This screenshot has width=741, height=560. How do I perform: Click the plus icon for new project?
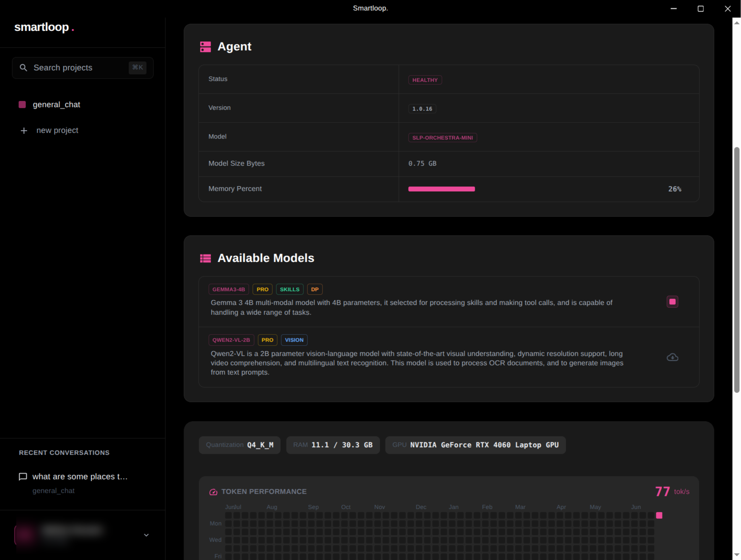coord(24,131)
